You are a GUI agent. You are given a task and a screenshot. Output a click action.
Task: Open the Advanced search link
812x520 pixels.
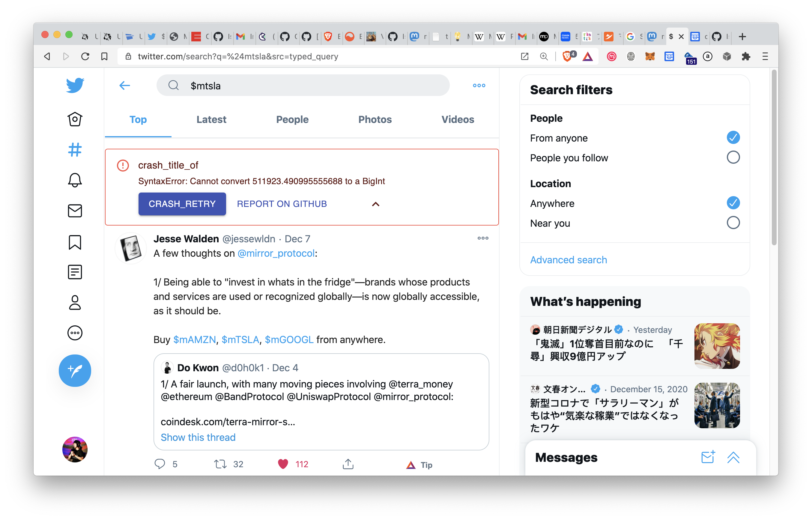pyautogui.click(x=568, y=260)
